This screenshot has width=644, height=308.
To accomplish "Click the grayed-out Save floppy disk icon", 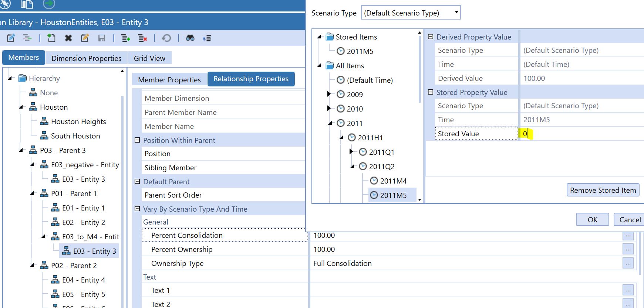I will pos(102,38).
